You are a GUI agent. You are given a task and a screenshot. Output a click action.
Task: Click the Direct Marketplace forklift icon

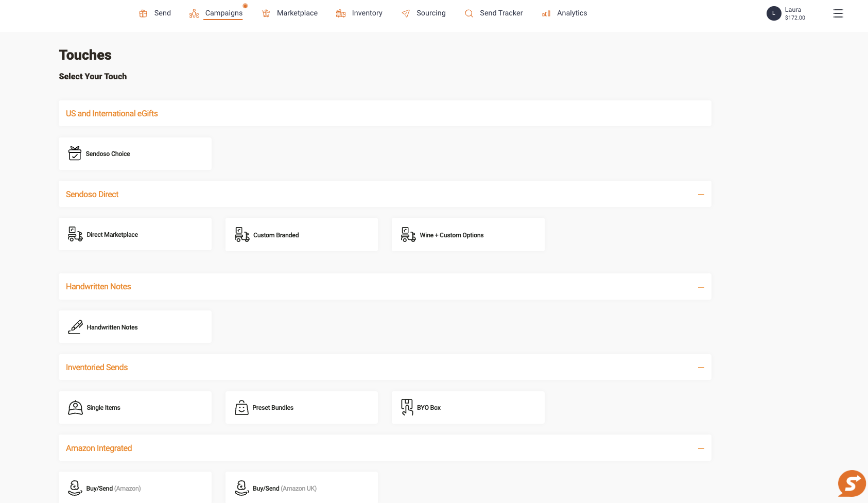[x=75, y=234]
